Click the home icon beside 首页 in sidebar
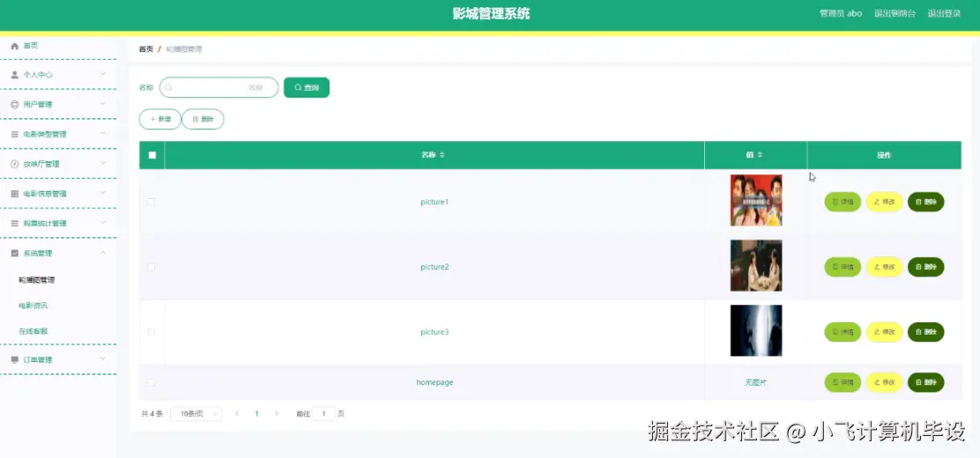Image resolution: width=980 pixels, height=458 pixels. [x=15, y=46]
